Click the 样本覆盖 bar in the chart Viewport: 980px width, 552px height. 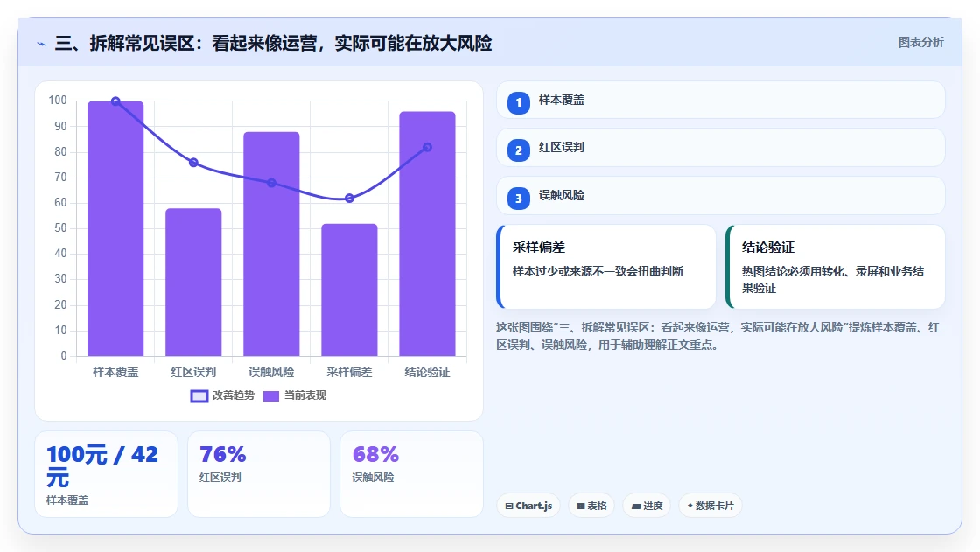115,229
